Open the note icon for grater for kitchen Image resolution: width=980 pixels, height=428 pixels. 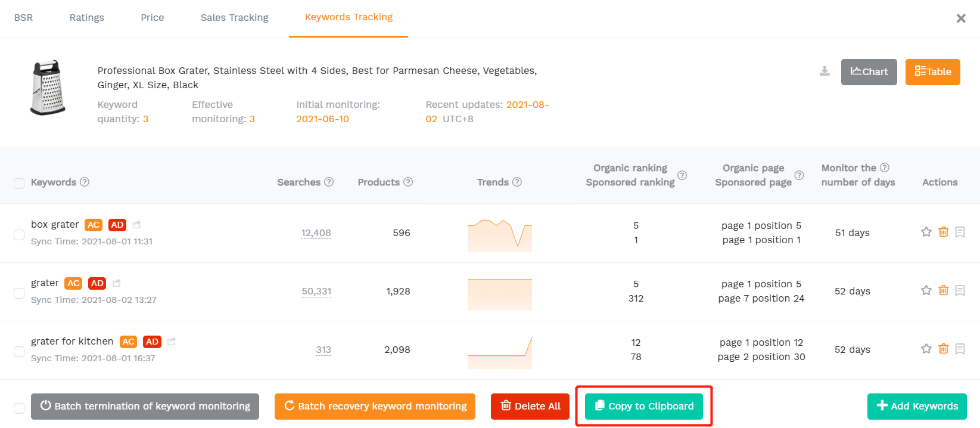click(x=960, y=349)
